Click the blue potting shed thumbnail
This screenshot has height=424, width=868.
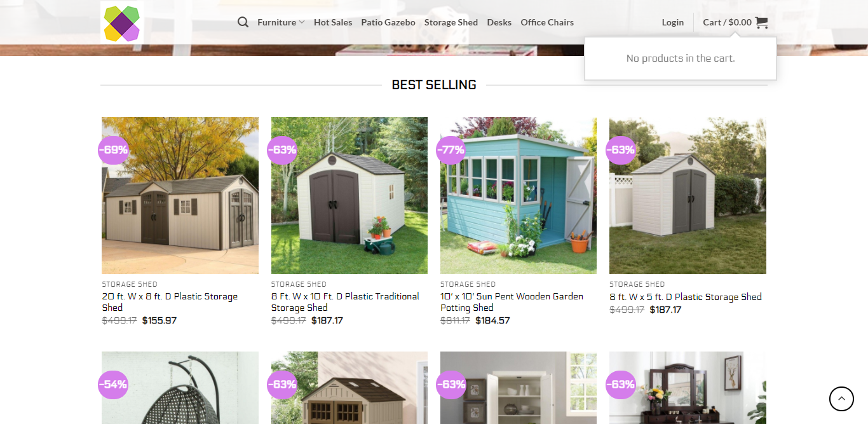[519, 195]
